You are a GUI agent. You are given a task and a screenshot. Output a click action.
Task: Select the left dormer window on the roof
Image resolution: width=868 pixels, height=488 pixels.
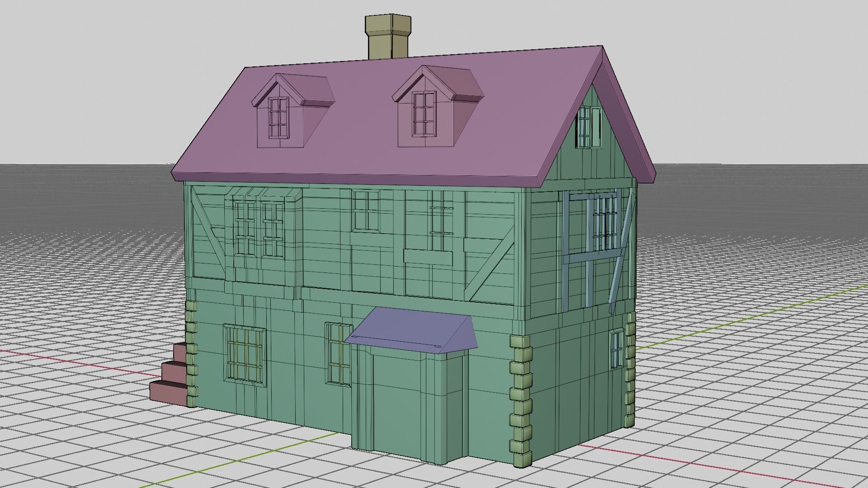pyautogui.click(x=278, y=117)
